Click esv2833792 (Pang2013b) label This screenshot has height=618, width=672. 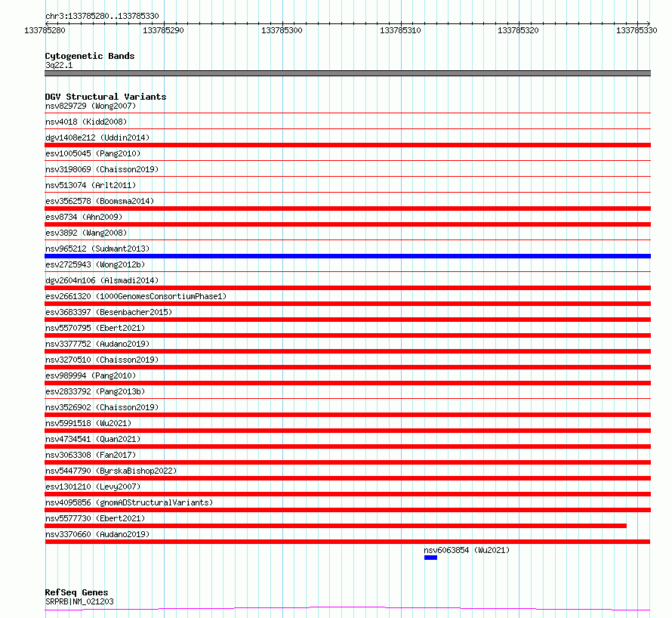coord(95,391)
